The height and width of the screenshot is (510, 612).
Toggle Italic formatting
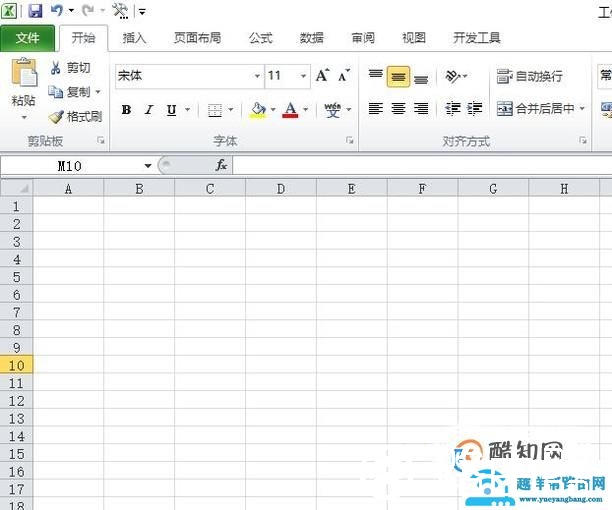(x=149, y=110)
